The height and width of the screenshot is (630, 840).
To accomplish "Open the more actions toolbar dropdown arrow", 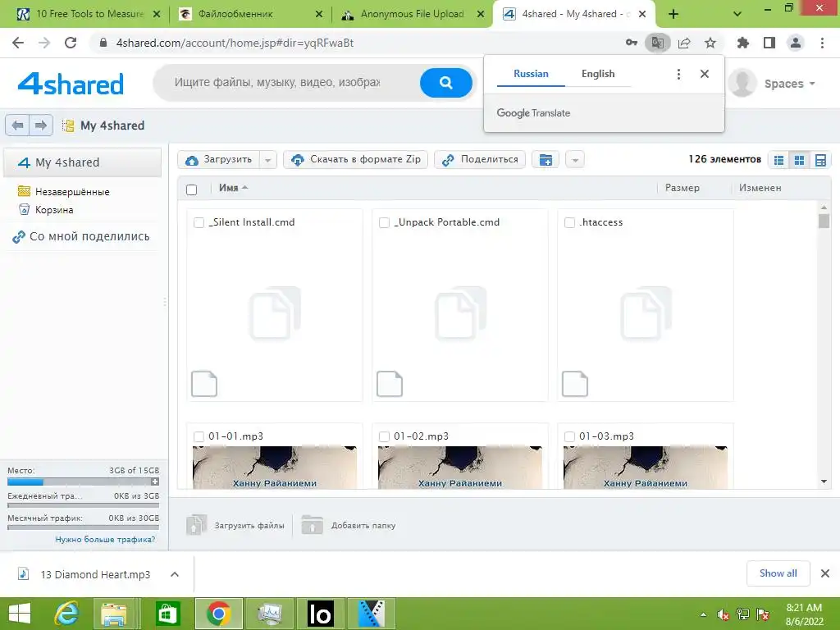I will pos(575,160).
